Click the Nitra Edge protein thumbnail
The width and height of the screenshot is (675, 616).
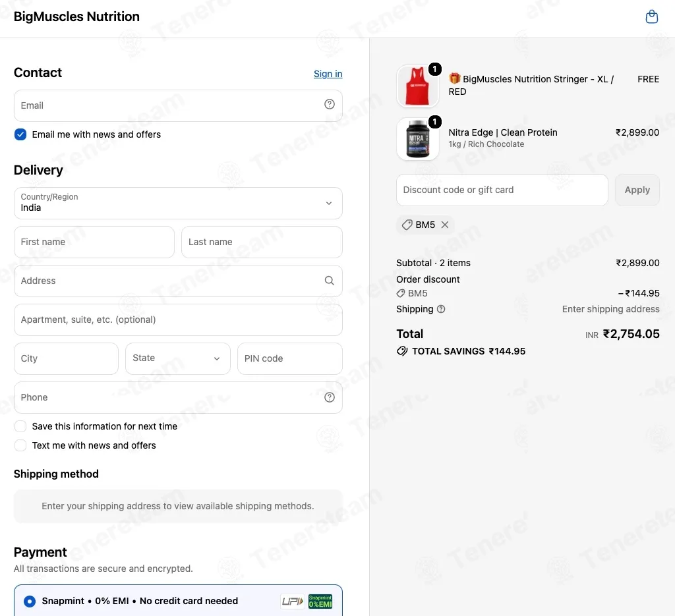[x=417, y=139]
